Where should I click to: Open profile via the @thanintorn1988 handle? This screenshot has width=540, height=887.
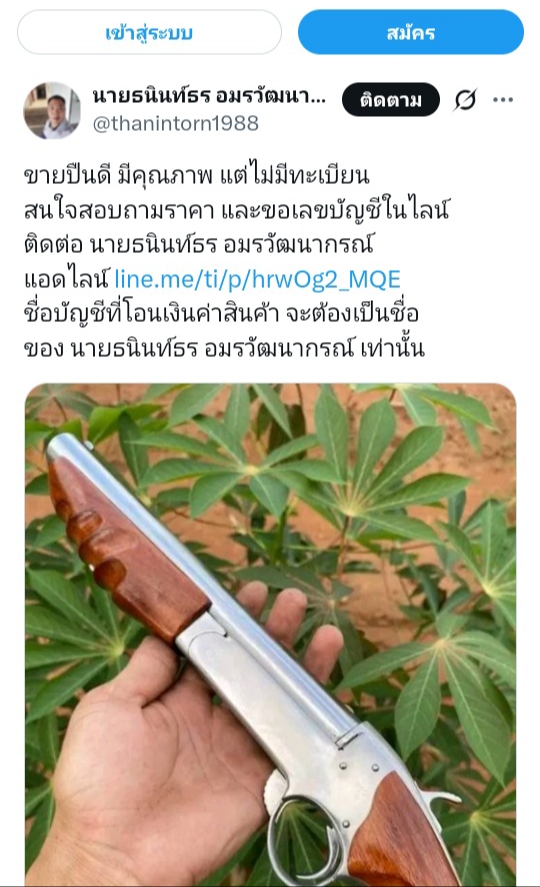click(176, 123)
